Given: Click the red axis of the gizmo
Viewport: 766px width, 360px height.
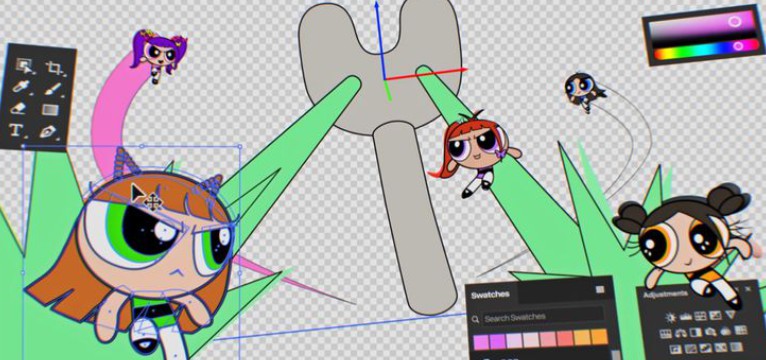Looking at the screenshot, I should pyautogui.click(x=425, y=74).
